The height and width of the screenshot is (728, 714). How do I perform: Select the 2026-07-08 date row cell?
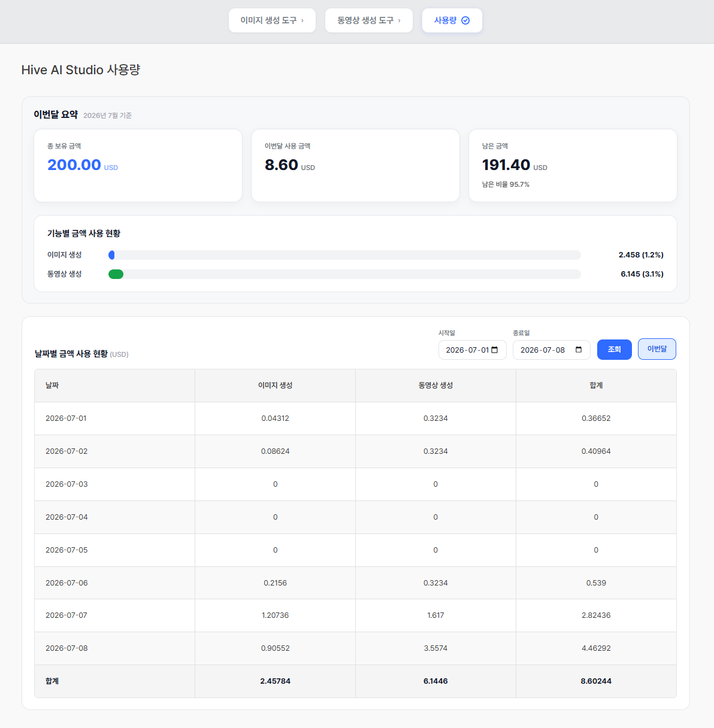[114, 648]
